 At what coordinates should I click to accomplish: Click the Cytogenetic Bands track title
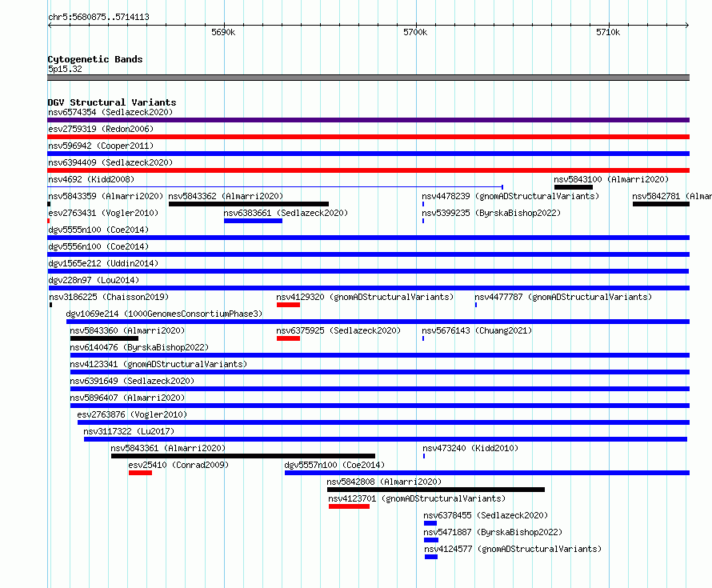pos(95,59)
